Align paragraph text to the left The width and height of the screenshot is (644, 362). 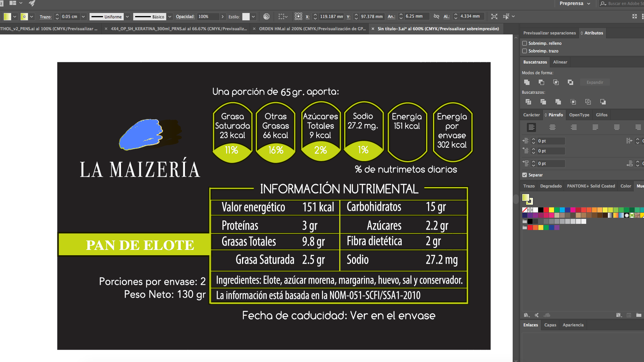click(x=531, y=127)
